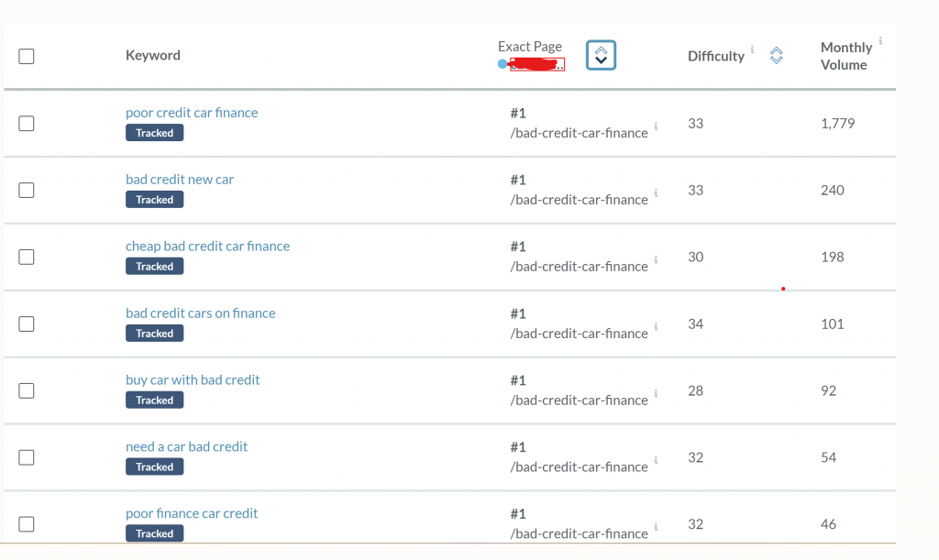This screenshot has width=939, height=560.
Task: Sort by Exact Page using boxed sort arrows
Action: [x=601, y=55]
